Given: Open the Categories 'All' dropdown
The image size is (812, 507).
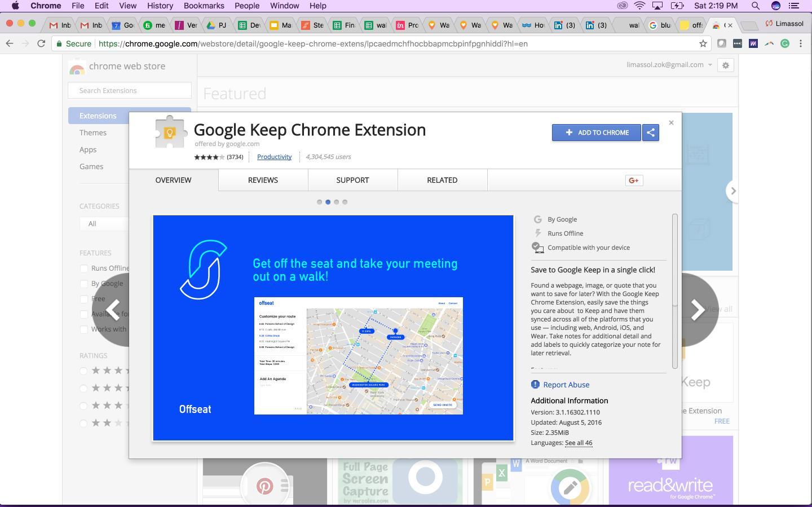Looking at the screenshot, I should 104,224.
